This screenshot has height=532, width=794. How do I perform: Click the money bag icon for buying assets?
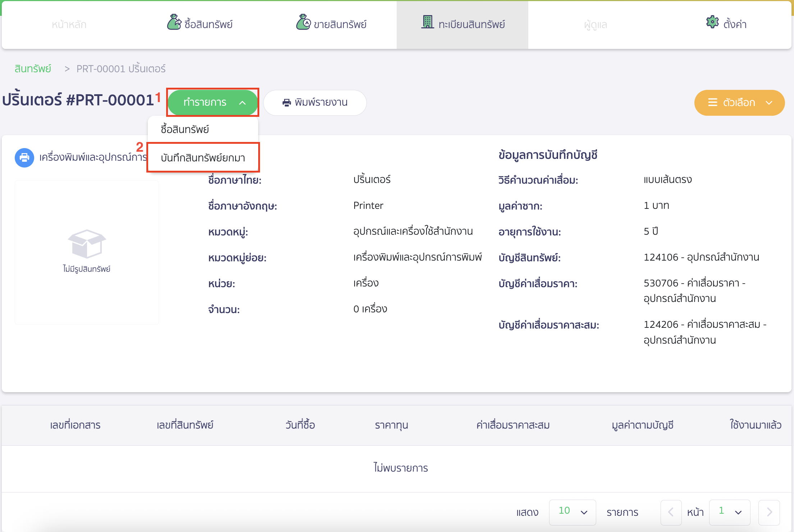[174, 22]
